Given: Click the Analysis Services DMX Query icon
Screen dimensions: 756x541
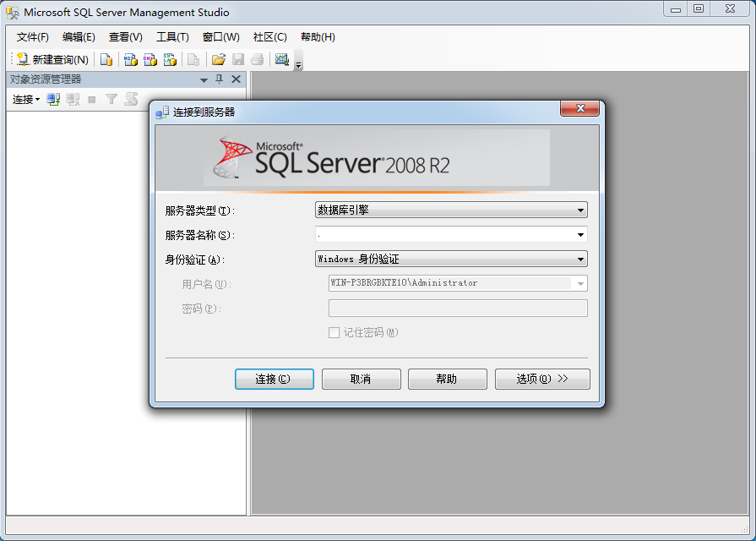Looking at the screenshot, I should point(150,59).
